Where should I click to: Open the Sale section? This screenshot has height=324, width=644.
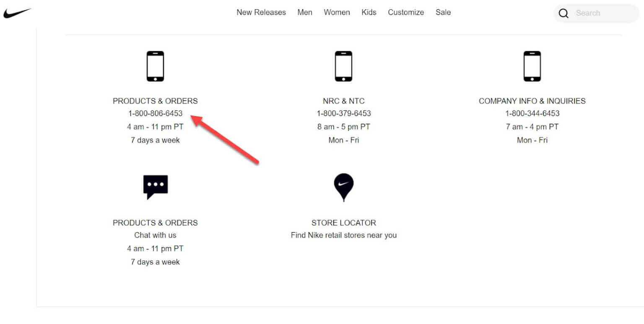point(443,12)
